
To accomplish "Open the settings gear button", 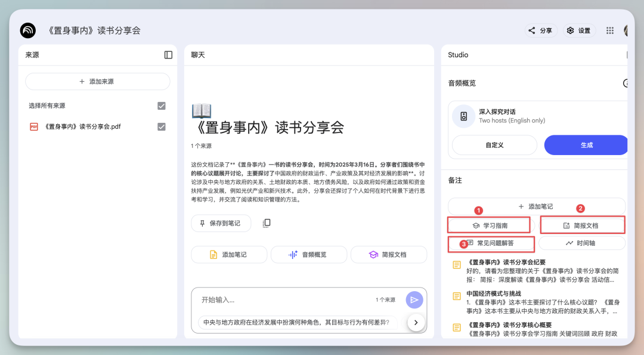I will click(579, 30).
